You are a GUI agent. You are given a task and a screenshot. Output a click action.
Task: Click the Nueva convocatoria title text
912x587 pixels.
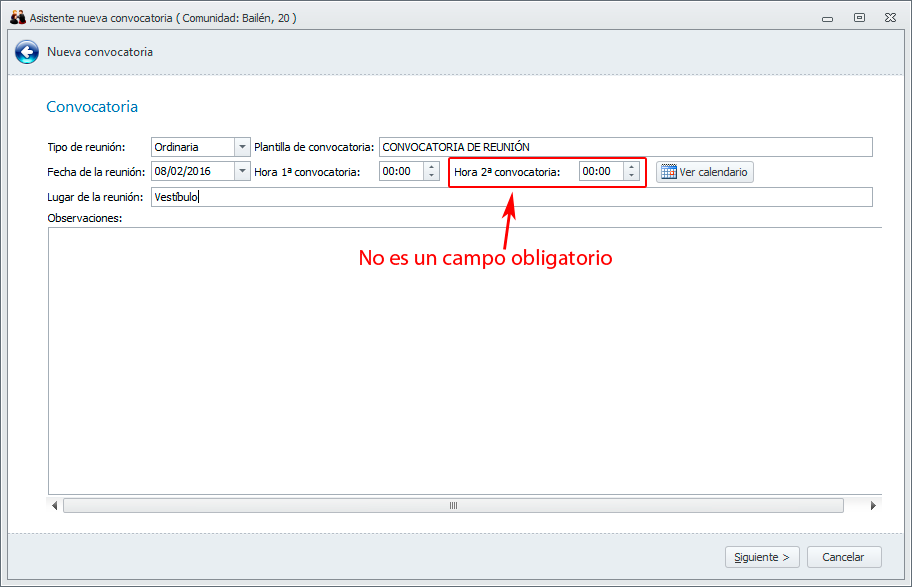coord(100,52)
